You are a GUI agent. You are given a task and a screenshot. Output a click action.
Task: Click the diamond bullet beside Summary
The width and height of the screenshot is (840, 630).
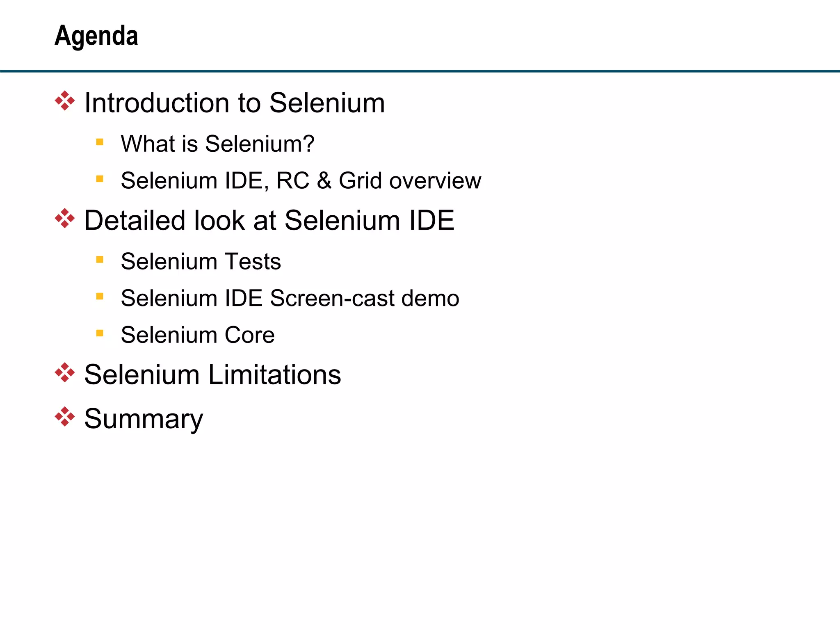tap(65, 417)
